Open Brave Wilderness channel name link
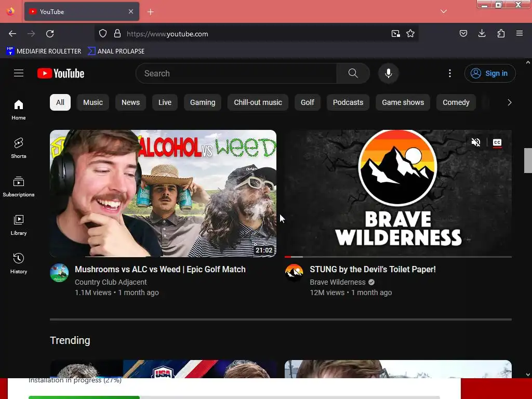 click(x=338, y=282)
